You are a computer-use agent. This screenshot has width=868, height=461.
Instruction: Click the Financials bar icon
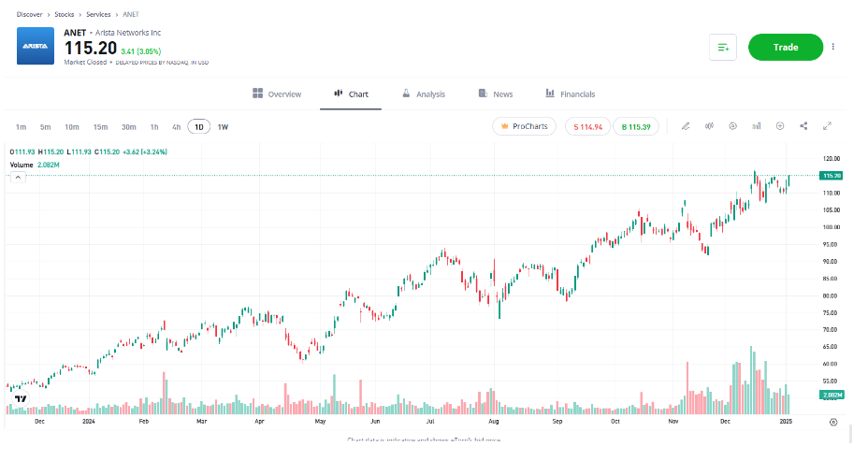pyautogui.click(x=550, y=93)
